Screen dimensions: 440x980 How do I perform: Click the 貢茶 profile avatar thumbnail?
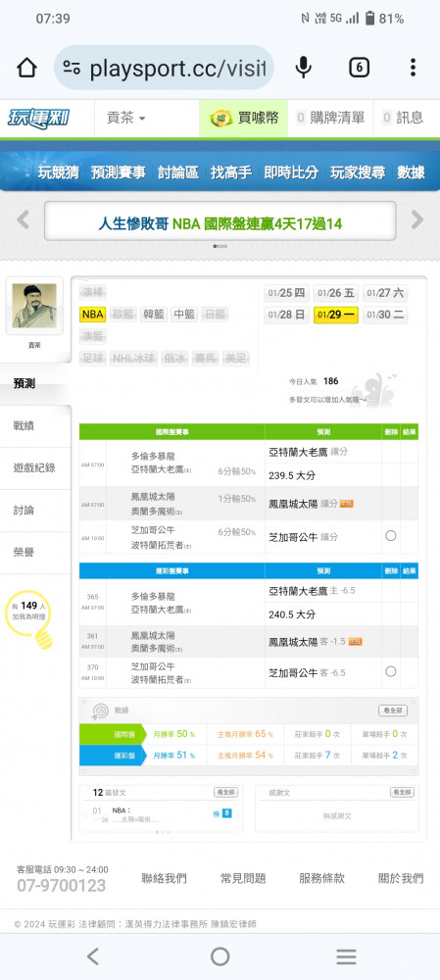pos(34,306)
